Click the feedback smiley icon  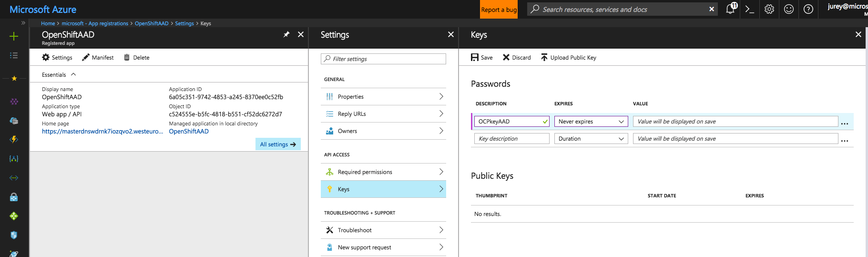[789, 9]
